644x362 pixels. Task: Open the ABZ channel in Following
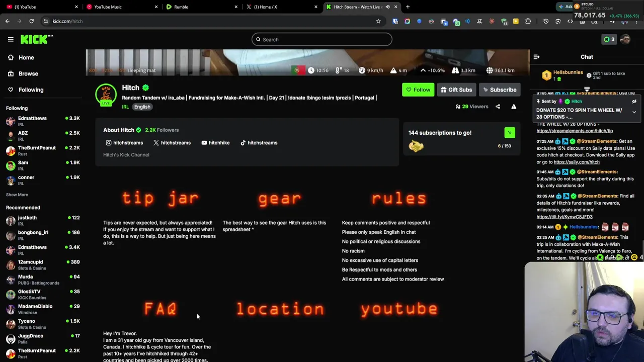click(43, 136)
